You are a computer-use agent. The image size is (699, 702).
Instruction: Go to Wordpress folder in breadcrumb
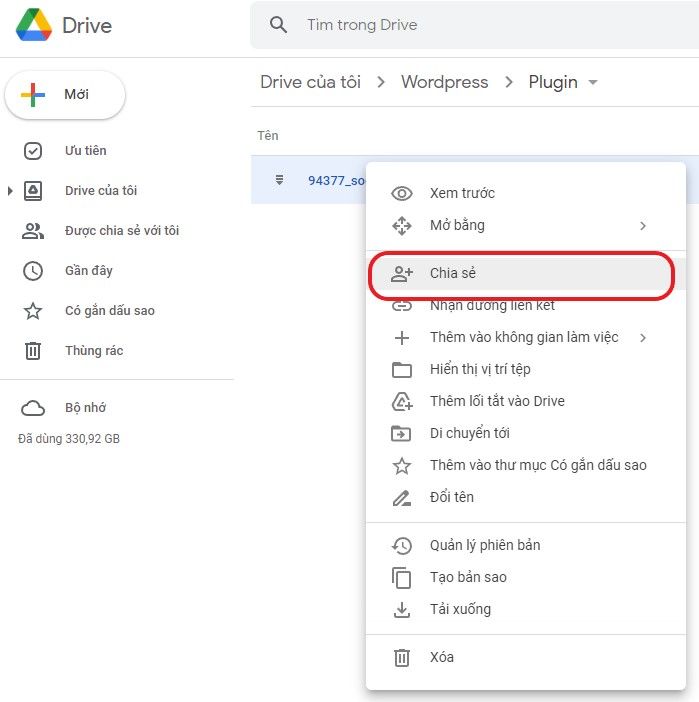(x=444, y=82)
